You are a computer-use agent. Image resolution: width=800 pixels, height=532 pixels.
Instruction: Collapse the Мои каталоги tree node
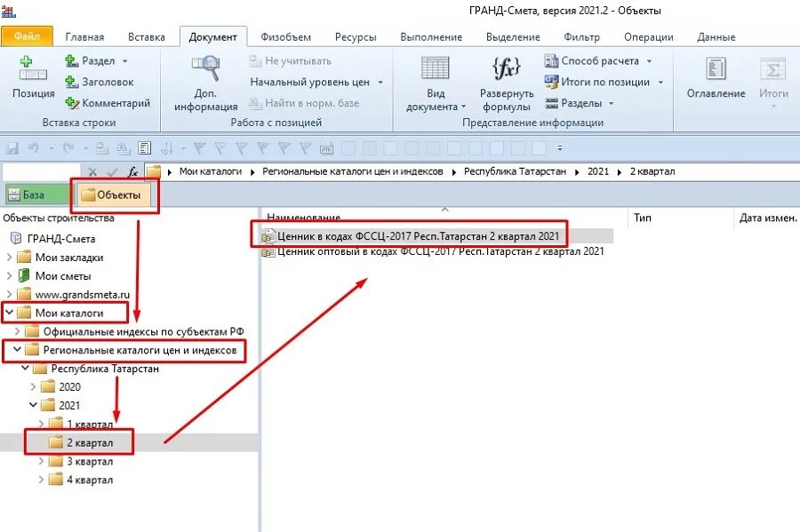[9, 313]
